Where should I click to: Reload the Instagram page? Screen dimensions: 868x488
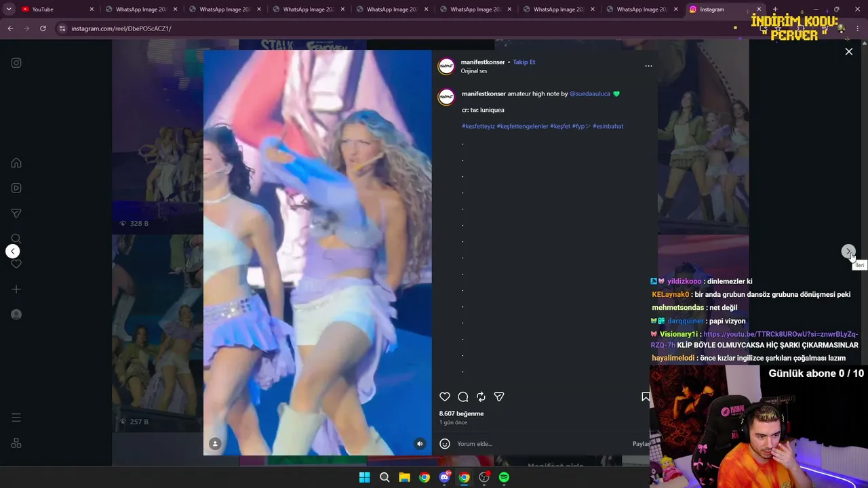coord(43,28)
